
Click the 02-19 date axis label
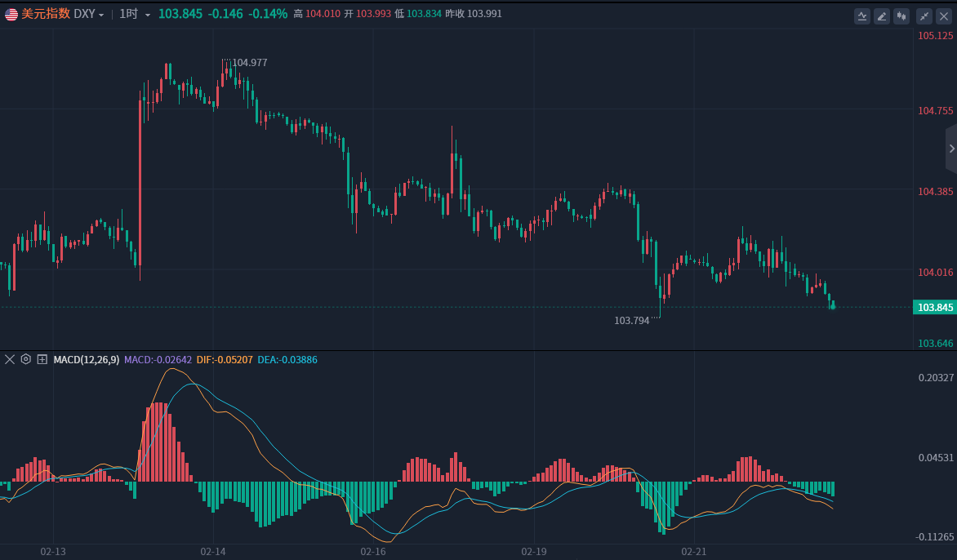coord(534,552)
